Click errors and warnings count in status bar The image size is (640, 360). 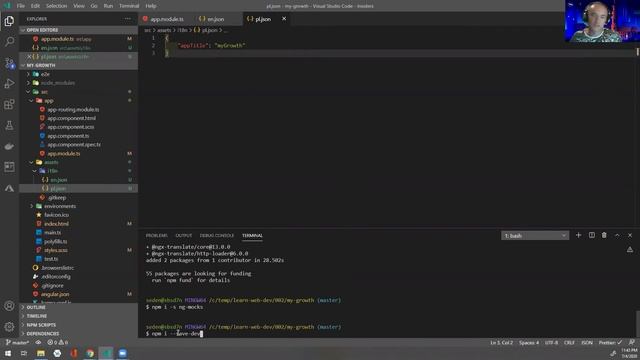pos(58,342)
